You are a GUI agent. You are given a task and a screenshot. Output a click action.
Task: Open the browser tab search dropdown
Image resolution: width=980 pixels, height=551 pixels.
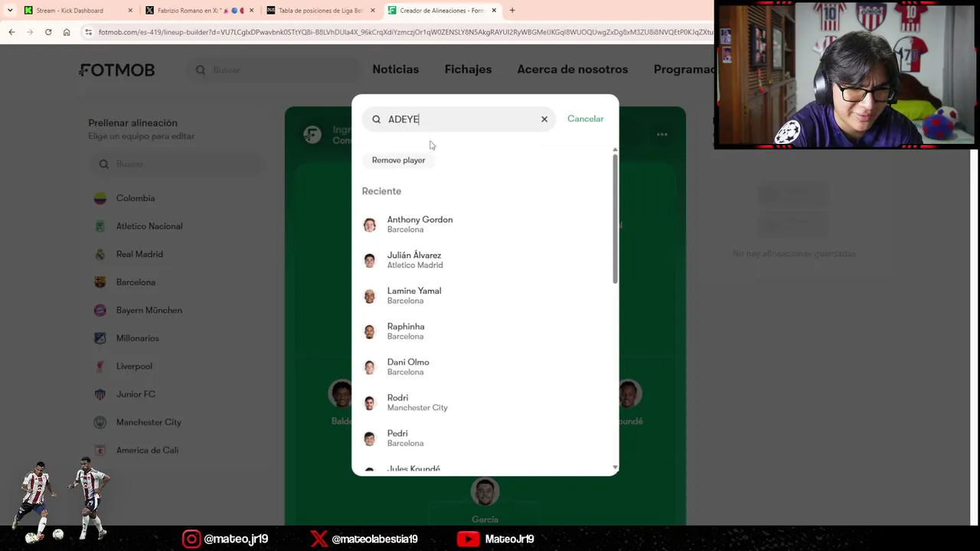[x=10, y=11]
